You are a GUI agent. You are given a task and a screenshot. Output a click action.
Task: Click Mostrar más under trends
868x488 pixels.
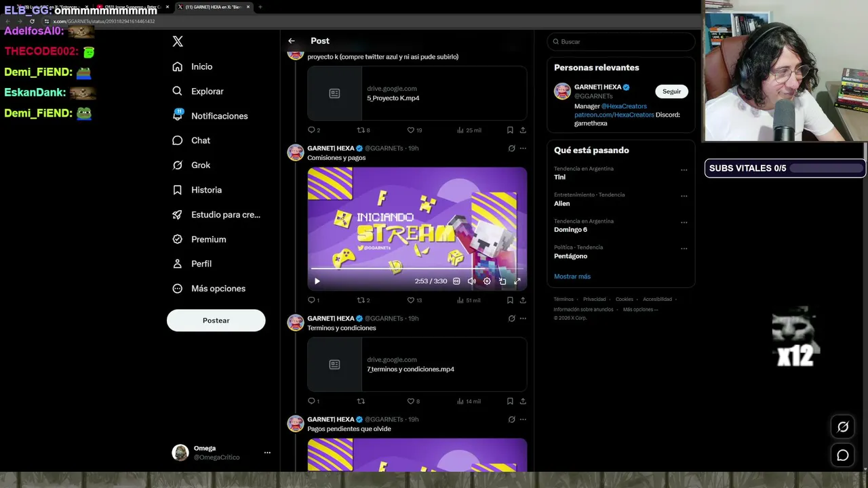click(572, 277)
